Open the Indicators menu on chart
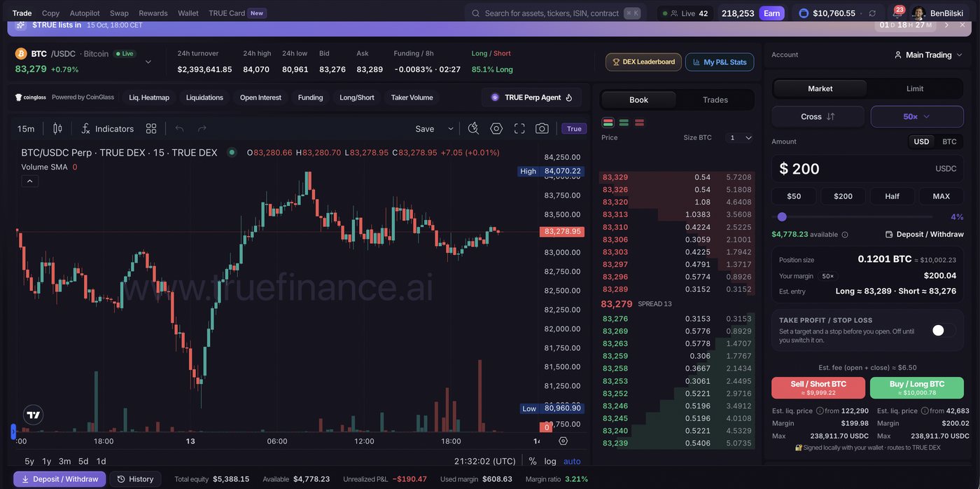The height and width of the screenshot is (489, 980). pyautogui.click(x=107, y=129)
